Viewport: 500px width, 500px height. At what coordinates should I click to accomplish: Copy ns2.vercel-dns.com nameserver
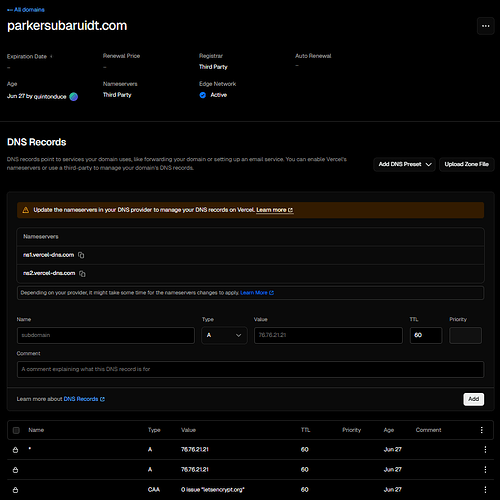coord(82,274)
